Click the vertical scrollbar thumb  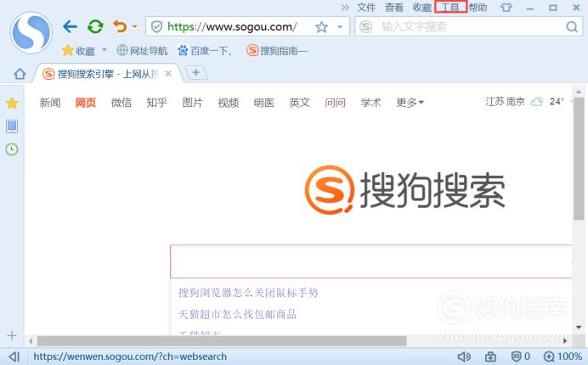coord(579,158)
